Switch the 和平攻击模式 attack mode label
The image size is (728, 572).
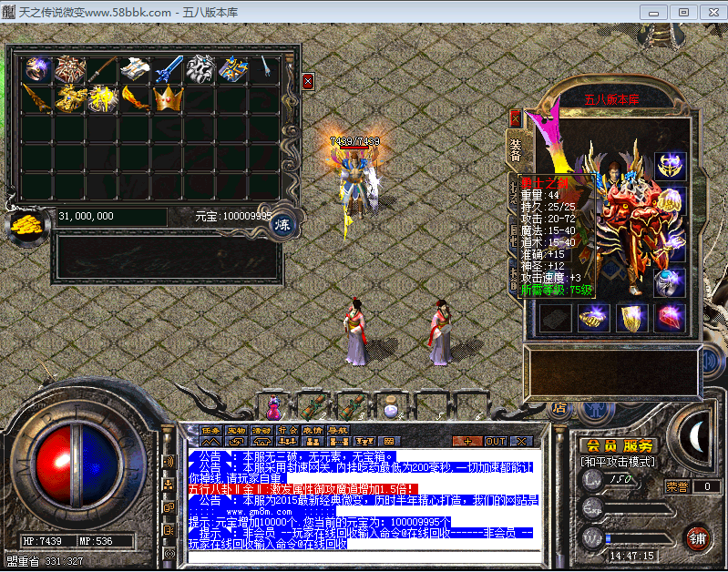click(x=618, y=462)
